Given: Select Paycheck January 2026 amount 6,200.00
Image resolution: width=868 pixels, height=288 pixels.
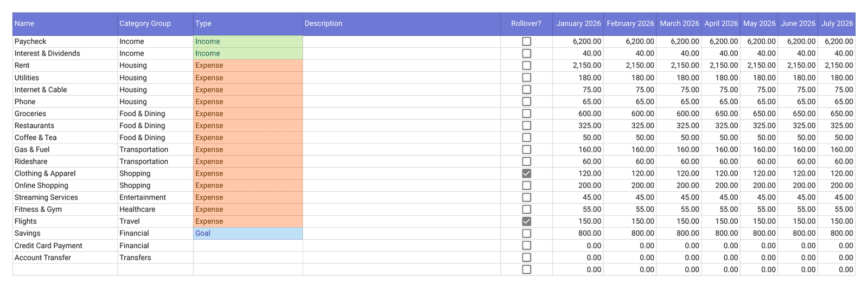Looking at the screenshot, I should (x=578, y=41).
